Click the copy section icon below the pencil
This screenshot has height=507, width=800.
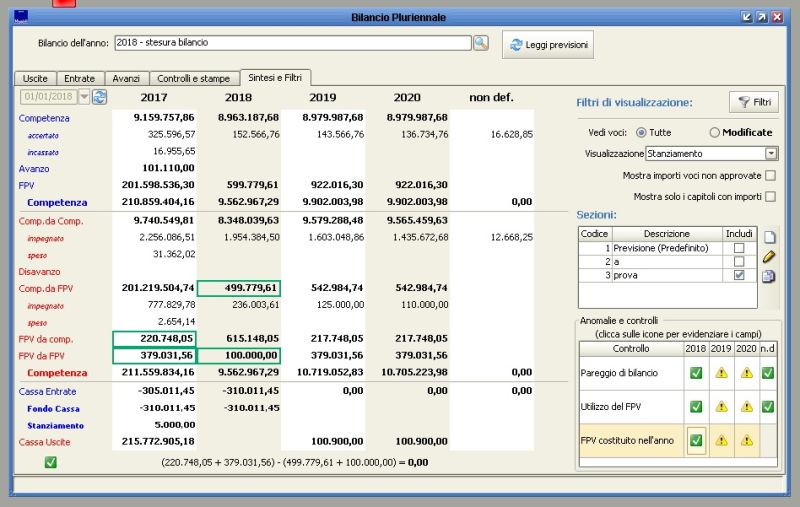pyautogui.click(x=769, y=277)
